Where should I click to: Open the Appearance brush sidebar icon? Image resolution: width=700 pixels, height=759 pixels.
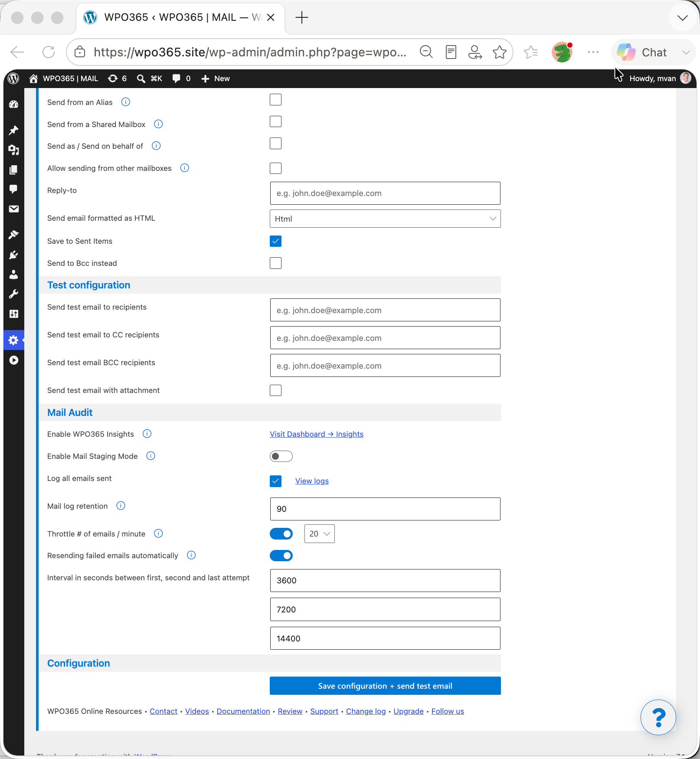click(13, 235)
